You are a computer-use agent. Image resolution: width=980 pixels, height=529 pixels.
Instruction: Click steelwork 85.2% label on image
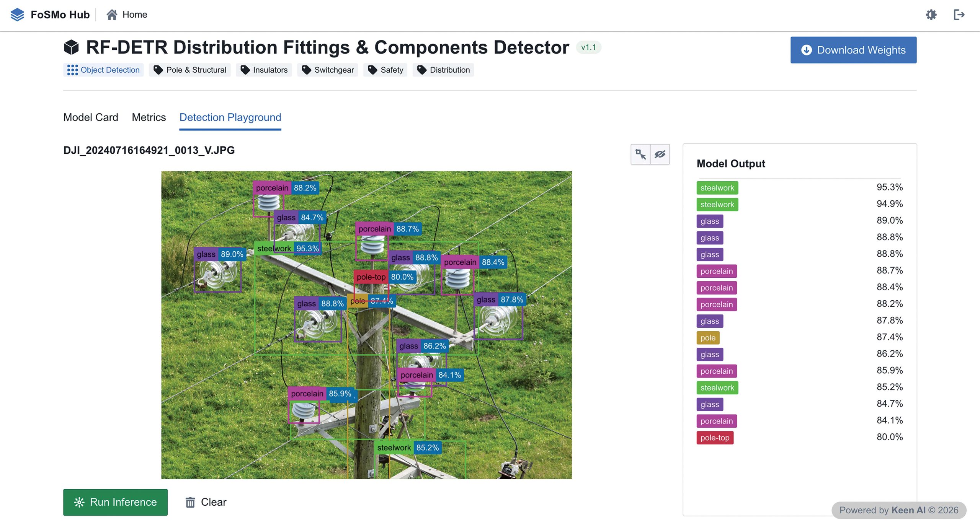[x=408, y=448]
